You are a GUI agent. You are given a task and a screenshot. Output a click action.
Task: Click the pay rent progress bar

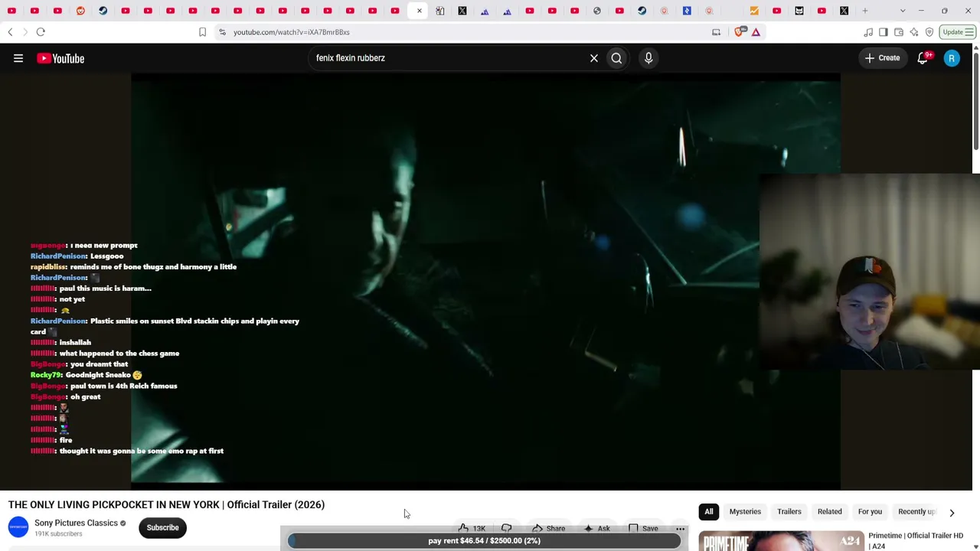coord(484,540)
